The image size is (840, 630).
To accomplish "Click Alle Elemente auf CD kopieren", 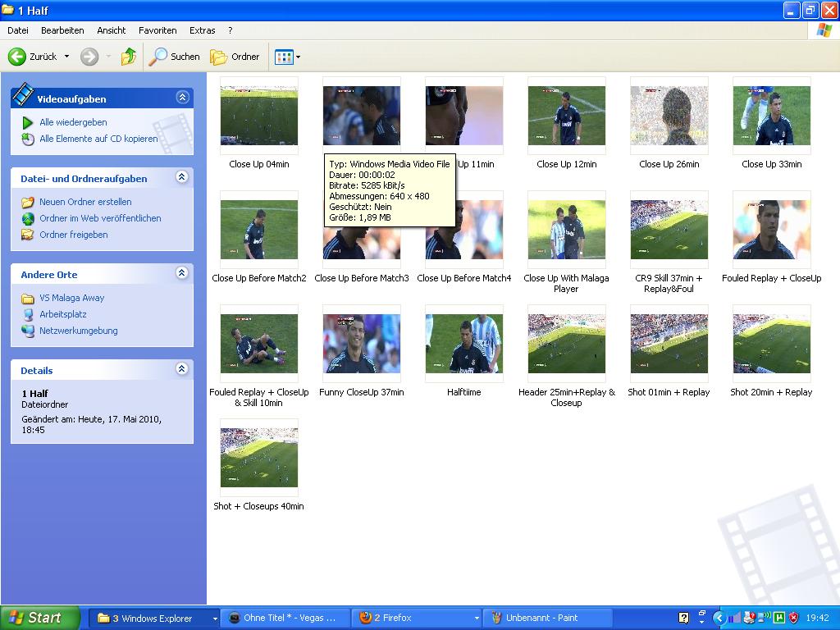I will tap(98, 139).
